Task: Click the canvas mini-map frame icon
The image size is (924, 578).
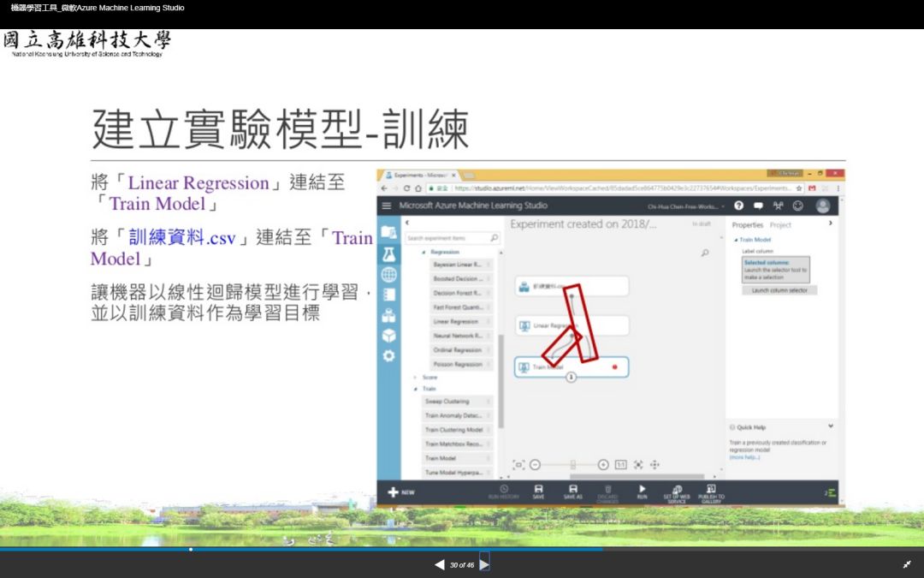Action: coord(518,465)
